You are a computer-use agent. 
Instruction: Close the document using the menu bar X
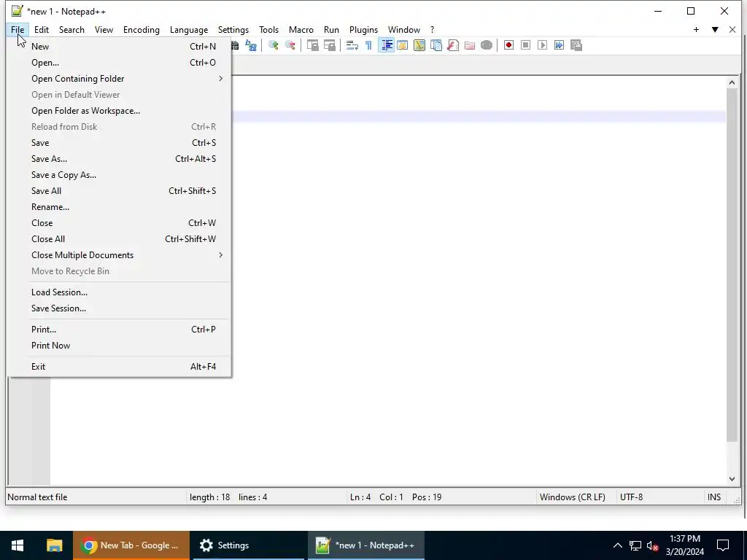pyautogui.click(x=732, y=29)
